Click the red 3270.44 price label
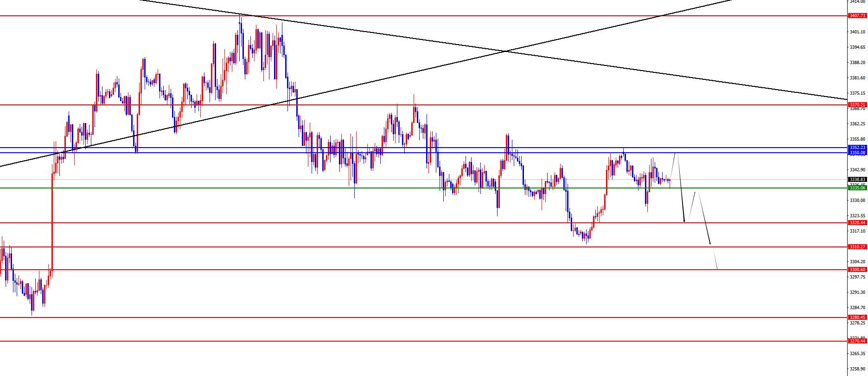 857,341
